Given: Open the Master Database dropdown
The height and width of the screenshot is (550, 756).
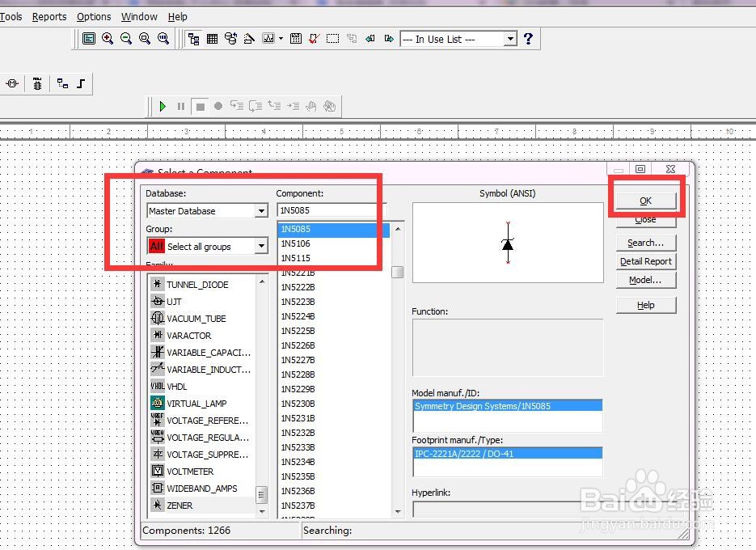Looking at the screenshot, I should coord(261,211).
